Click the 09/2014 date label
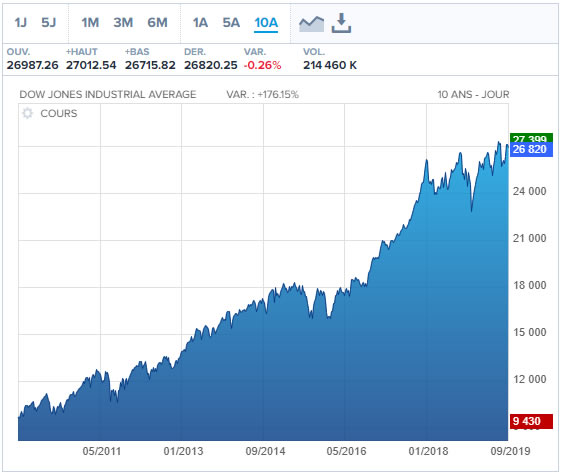The width and height of the screenshot is (563, 474). pos(265,451)
